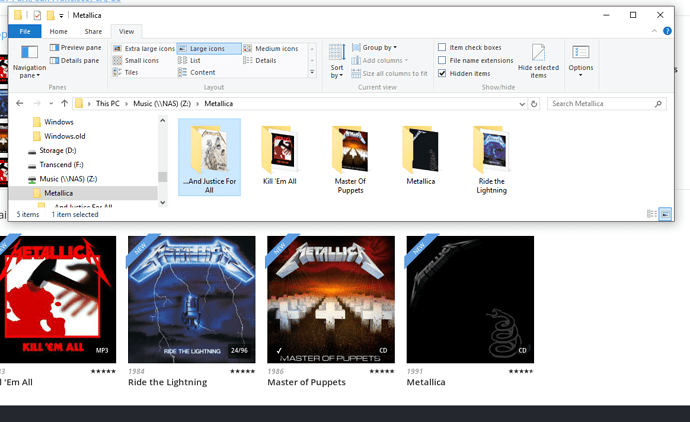The width and height of the screenshot is (690, 422).
Task: Select the Master Of Puppets folder
Action: (x=350, y=159)
